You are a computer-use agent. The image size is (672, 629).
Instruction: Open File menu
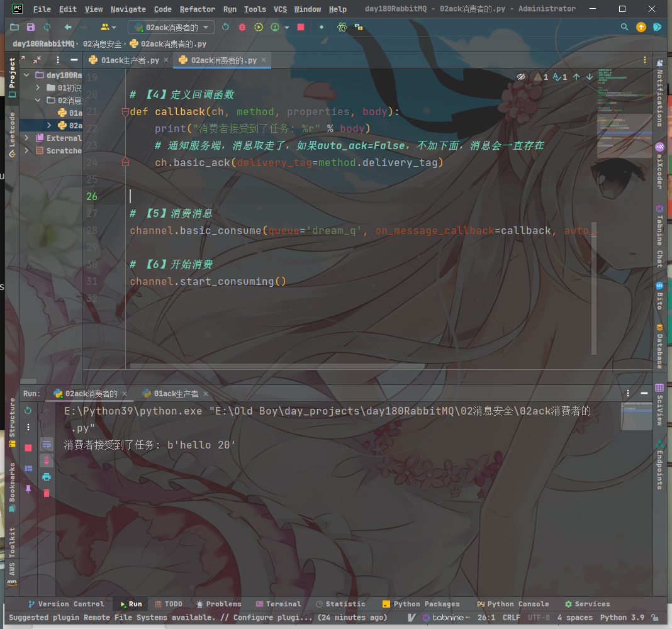(42, 9)
